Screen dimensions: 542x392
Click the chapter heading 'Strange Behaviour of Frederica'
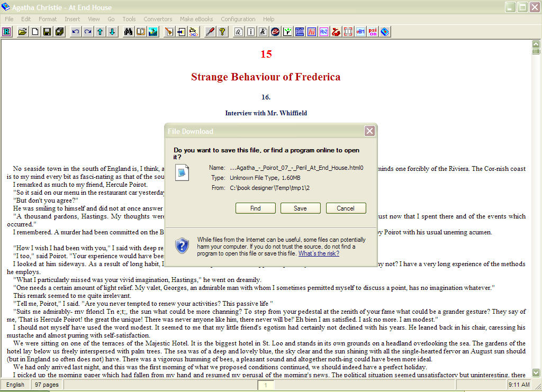[x=266, y=77]
